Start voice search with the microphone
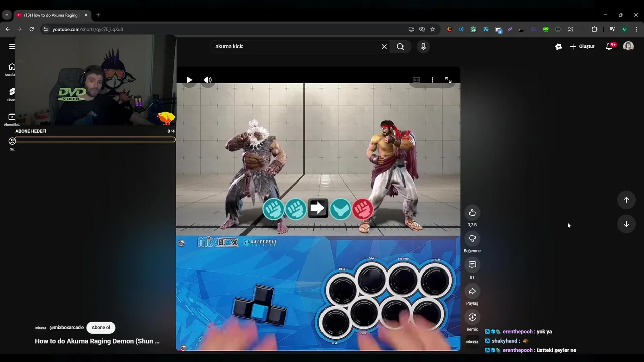Screen dimensions: 644x362 tap(423, 46)
